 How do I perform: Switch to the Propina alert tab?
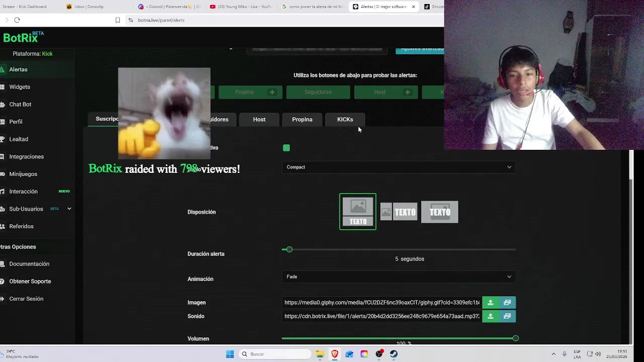[302, 119]
